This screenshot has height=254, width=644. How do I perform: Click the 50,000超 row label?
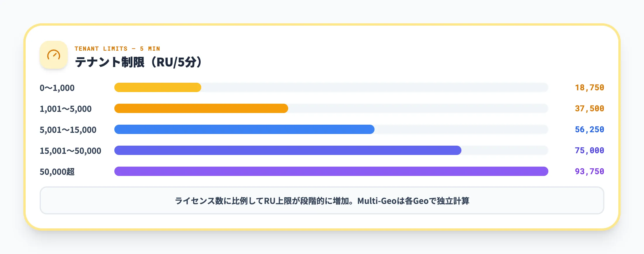click(x=57, y=172)
